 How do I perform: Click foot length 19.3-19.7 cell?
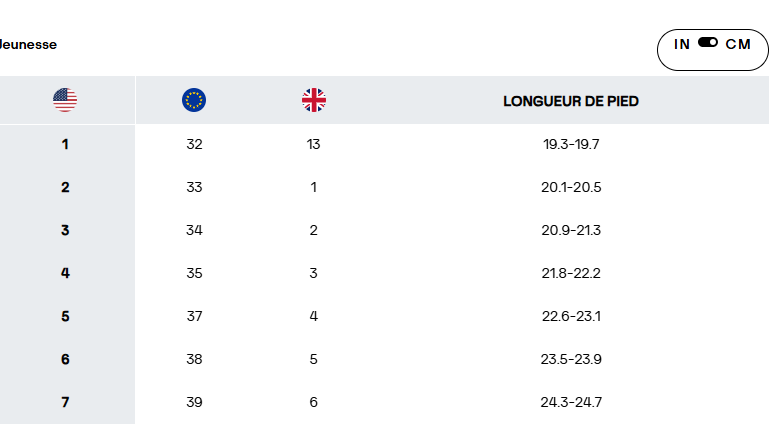(571, 144)
